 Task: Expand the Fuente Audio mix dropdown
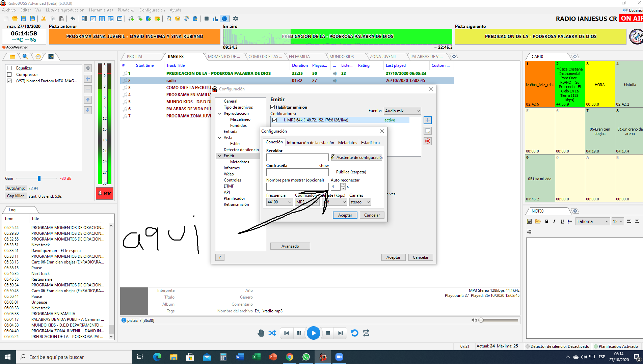402,111
